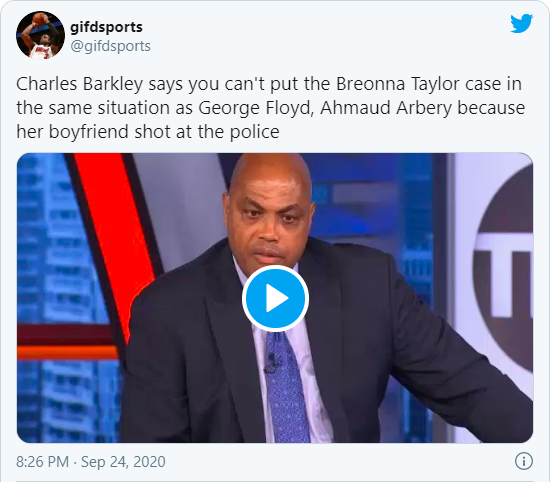This screenshot has width=552, height=482.
Task: Click the 8:26 PM time text
Action: point(42,462)
